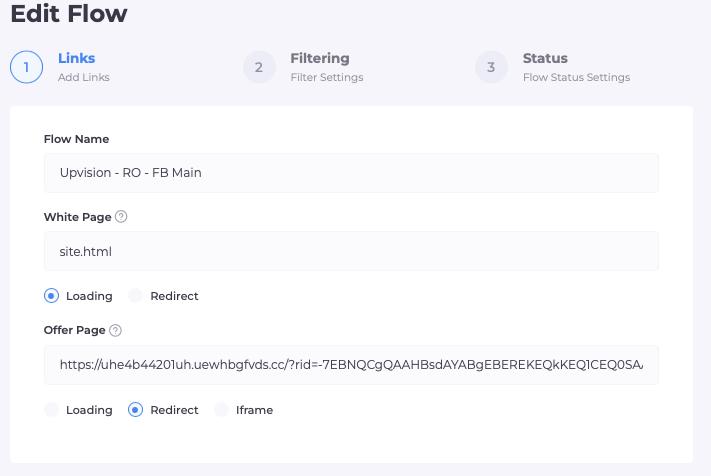The width and height of the screenshot is (711, 476).
Task: Select Redirect radio under Offer Page
Action: pyautogui.click(x=135, y=410)
